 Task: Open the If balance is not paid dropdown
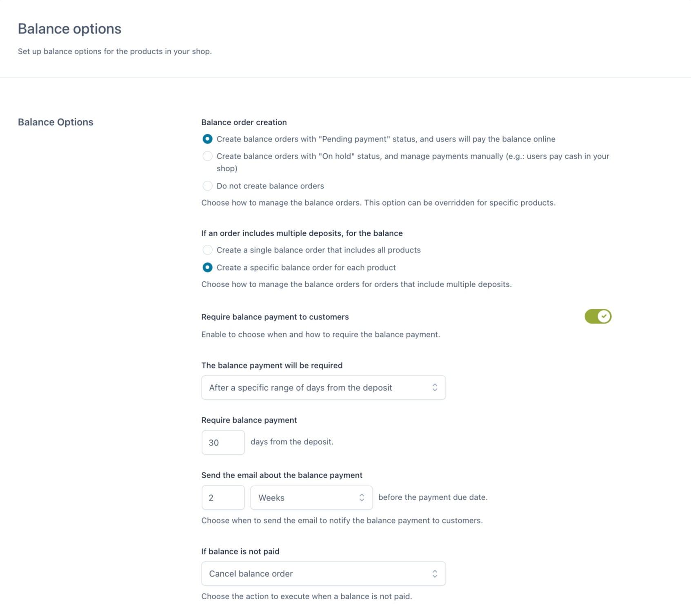coord(323,574)
